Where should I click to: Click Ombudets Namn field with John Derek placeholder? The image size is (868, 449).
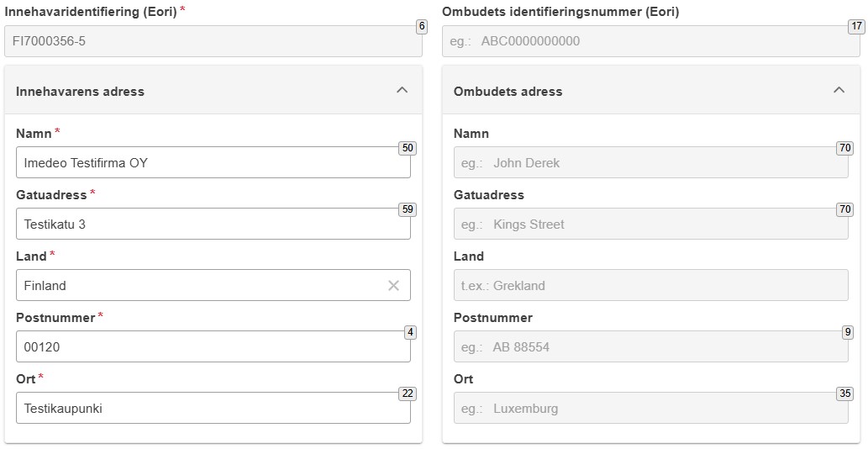click(651, 162)
